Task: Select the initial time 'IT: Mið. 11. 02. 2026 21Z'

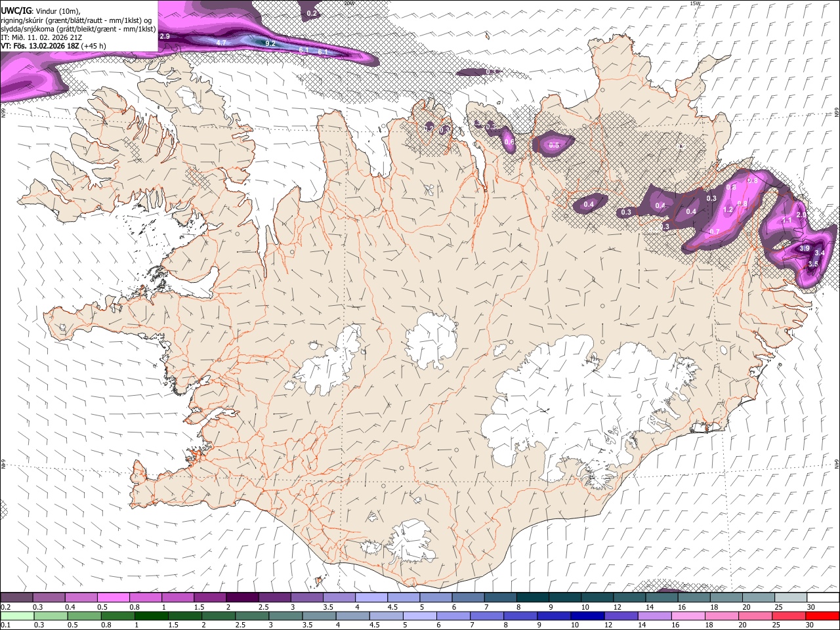Action: [41, 37]
